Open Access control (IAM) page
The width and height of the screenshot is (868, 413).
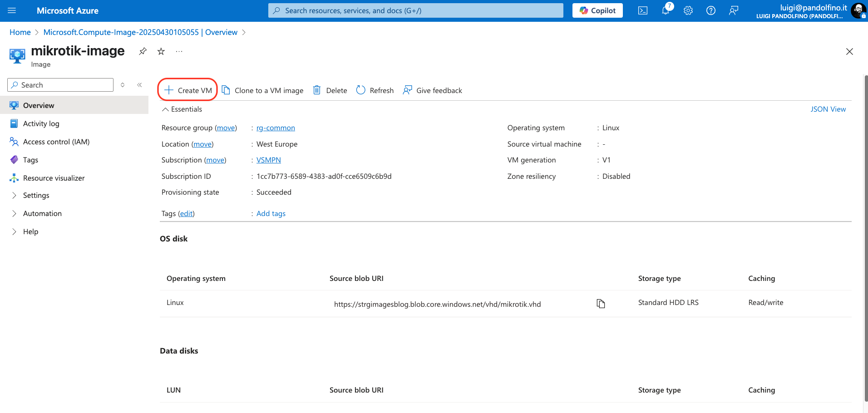click(56, 142)
